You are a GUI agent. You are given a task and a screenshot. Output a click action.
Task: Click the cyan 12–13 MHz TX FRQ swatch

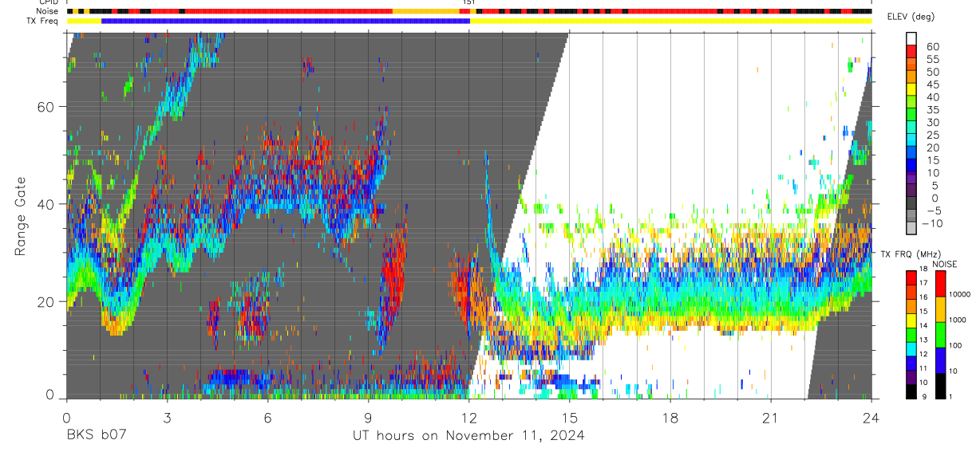pyautogui.click(x=911, y=348)
